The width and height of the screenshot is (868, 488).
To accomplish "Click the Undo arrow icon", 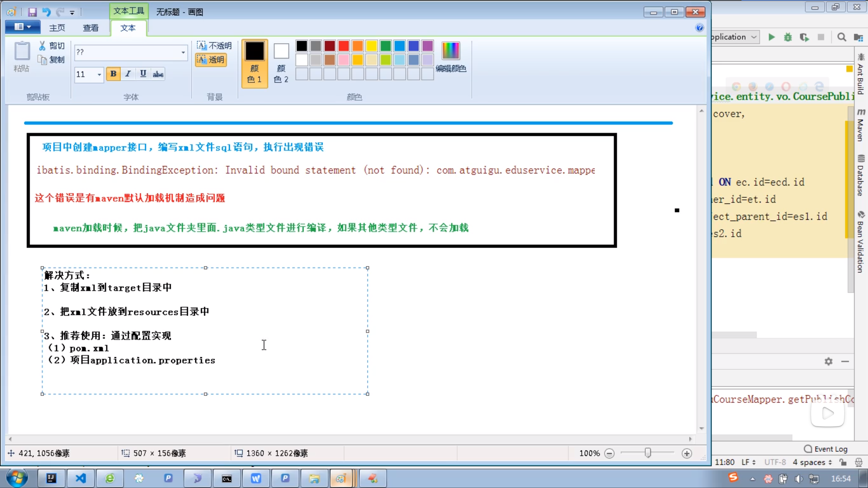I will [46, 12].
